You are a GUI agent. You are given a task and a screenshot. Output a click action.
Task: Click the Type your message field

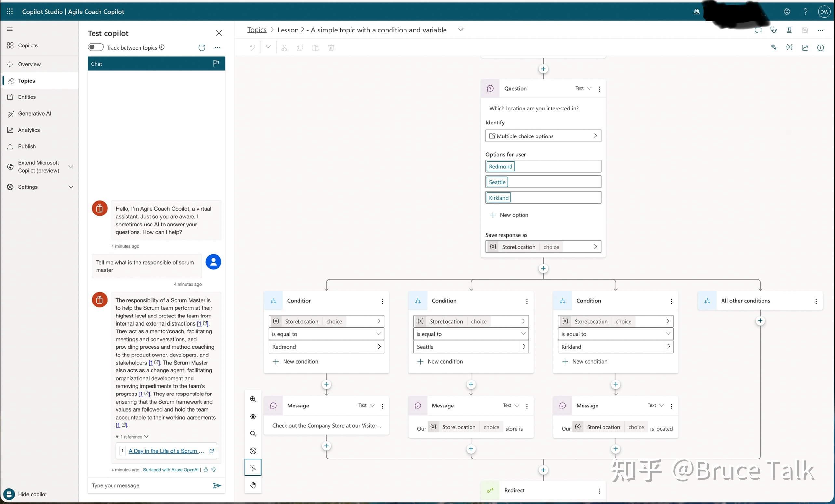[149, 485]
